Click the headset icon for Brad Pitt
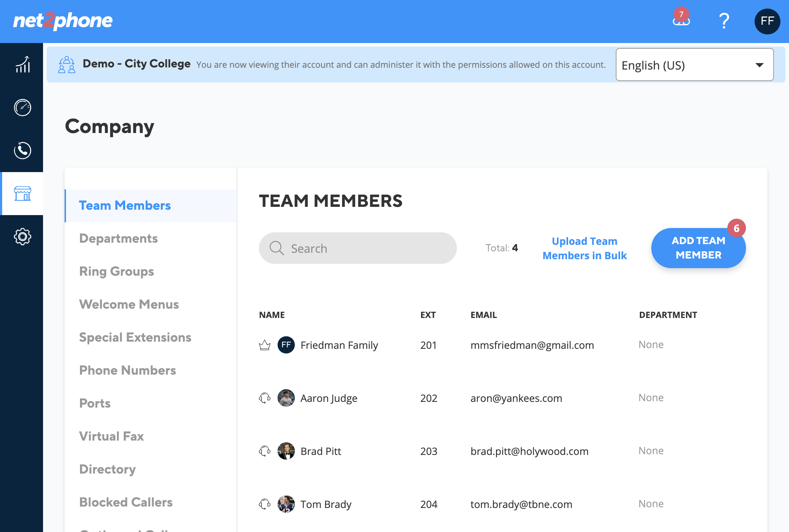 [265, 451]
